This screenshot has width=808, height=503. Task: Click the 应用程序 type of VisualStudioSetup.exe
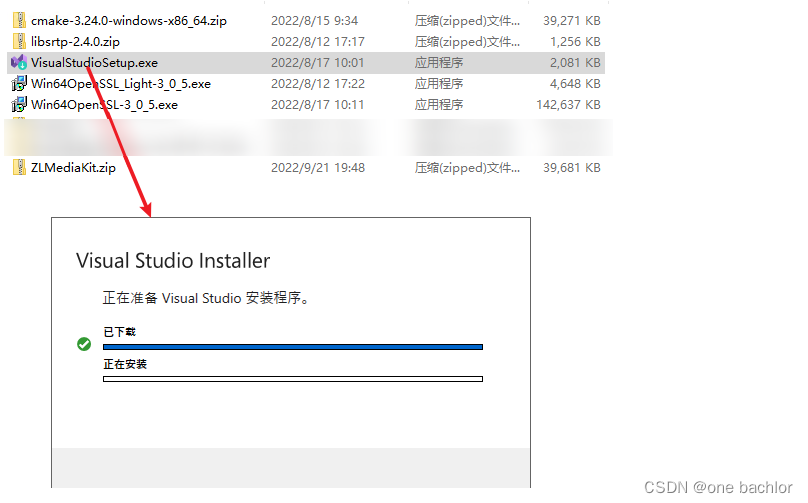pos(439,63)
